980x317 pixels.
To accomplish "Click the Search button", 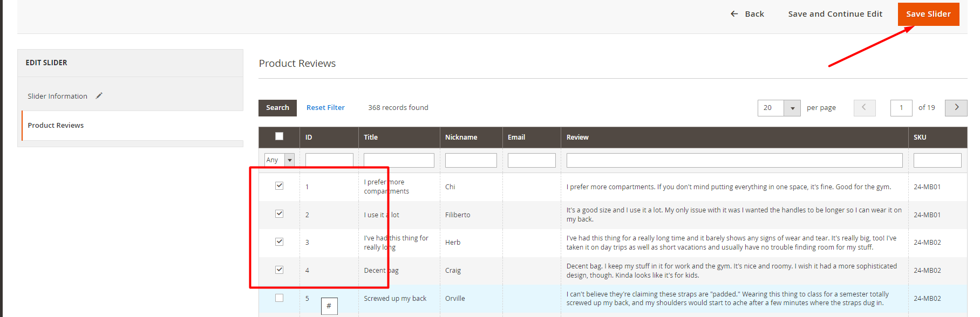I will pos(277,108).
